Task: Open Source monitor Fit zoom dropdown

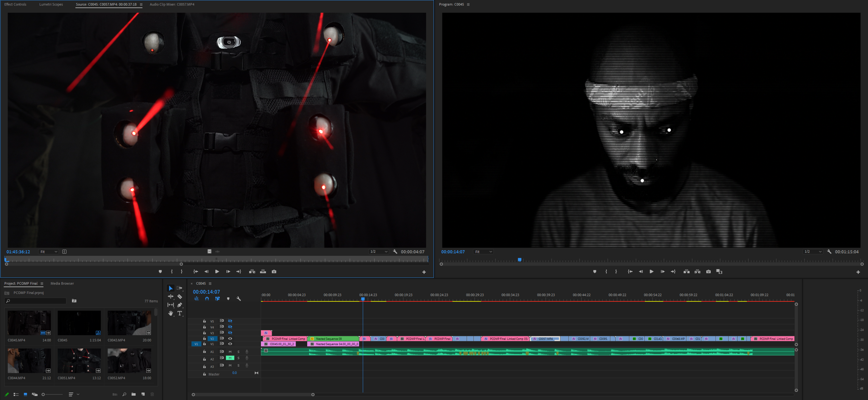Action: click(48, 252)
